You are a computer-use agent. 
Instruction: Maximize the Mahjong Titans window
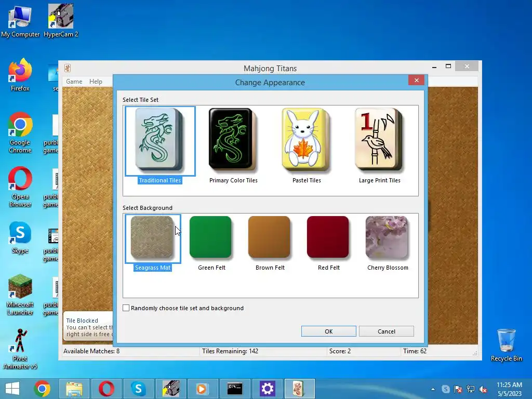tap(448, 66)
